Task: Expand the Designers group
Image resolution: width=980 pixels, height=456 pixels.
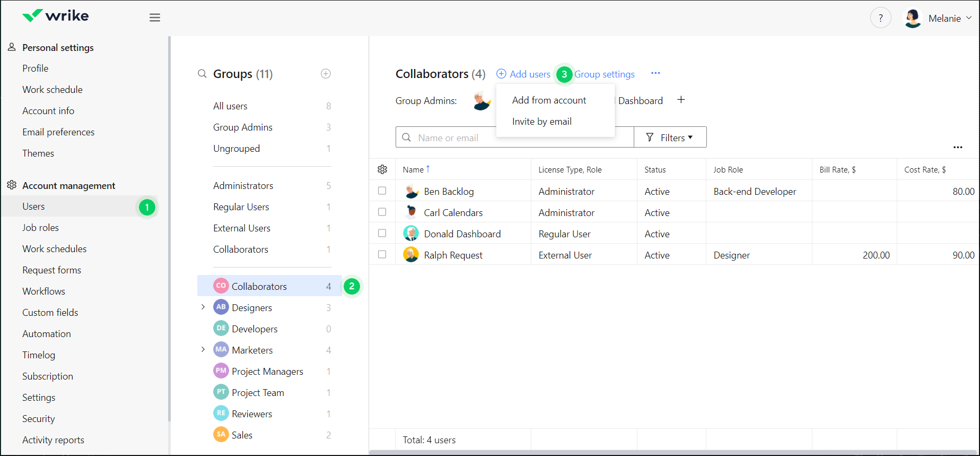Action: pos(203,307)
